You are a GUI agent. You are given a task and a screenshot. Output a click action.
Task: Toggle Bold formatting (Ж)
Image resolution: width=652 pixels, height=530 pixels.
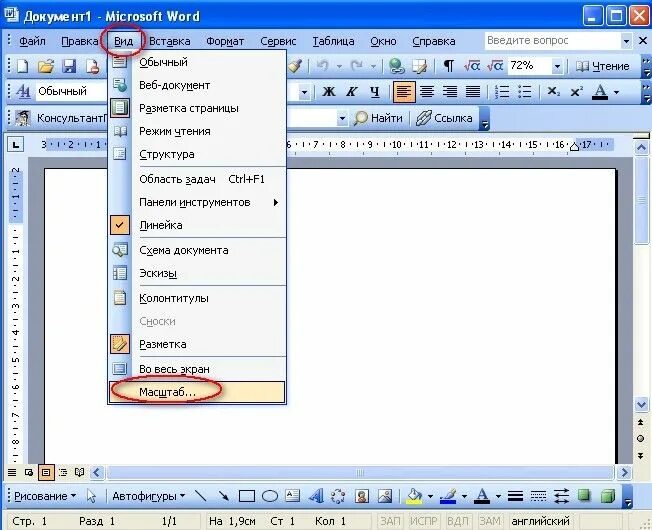(x=328, y=91)
